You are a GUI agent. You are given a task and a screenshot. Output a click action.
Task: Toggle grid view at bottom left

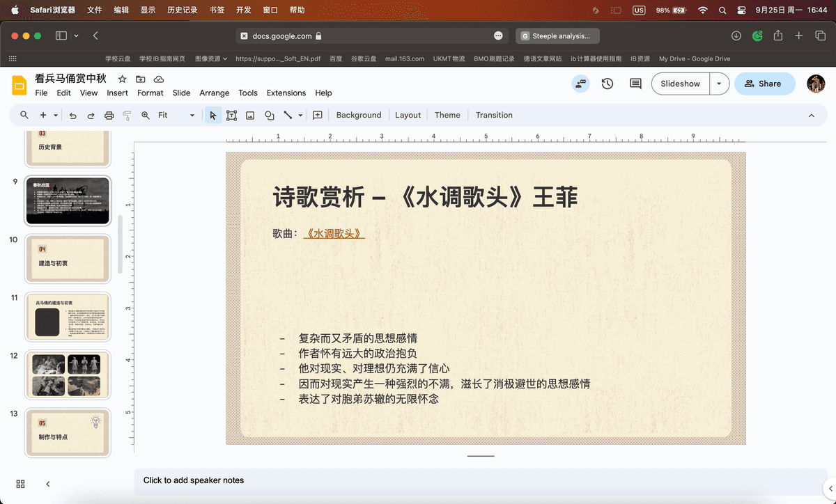pyautogui.click(x=20, y=484)
